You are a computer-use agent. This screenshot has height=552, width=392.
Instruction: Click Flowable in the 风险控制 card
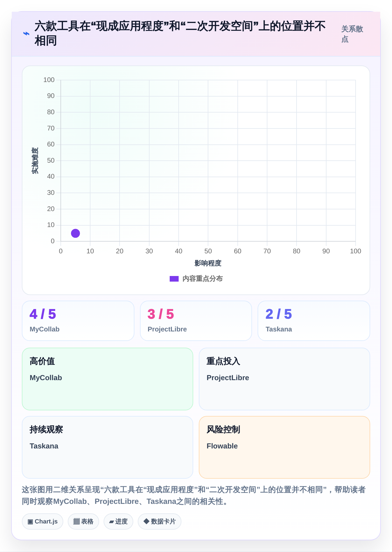[x=222, y=446]
